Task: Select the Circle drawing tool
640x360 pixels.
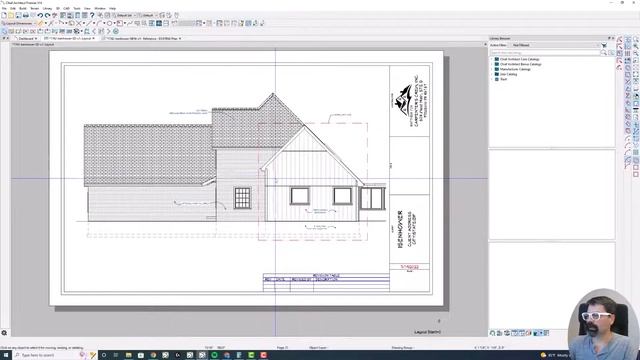Action: click(109, 23)
